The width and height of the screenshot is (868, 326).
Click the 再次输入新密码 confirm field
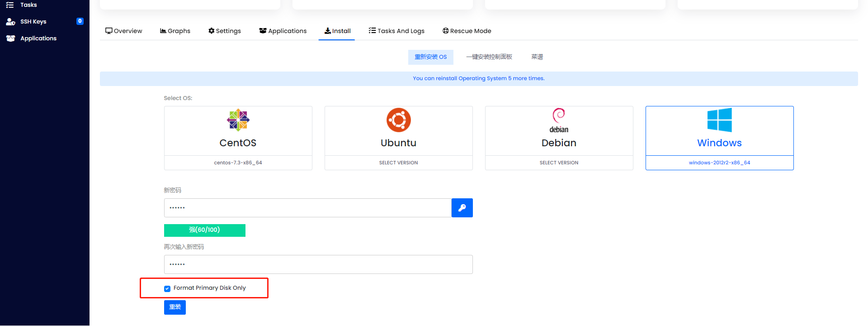point(318,264)
